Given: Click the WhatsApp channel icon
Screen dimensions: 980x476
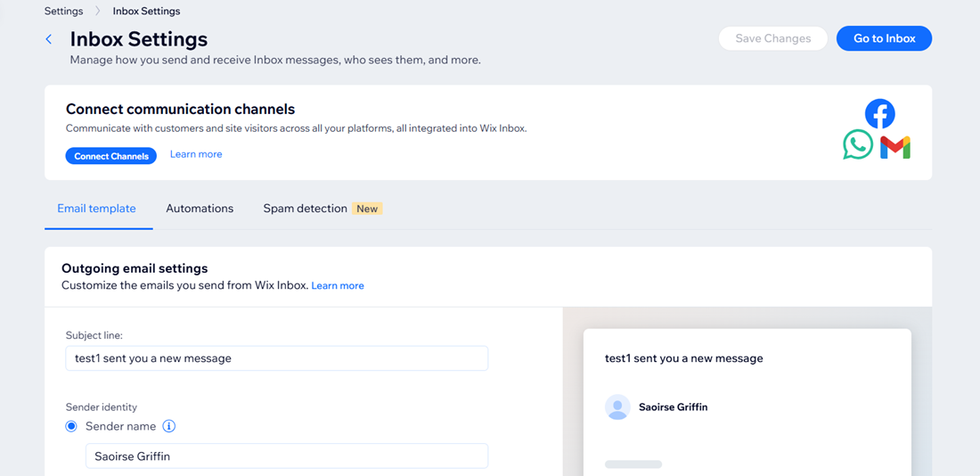Looking at the screenshot, I should pyautogui.click(x=857, y=144).
